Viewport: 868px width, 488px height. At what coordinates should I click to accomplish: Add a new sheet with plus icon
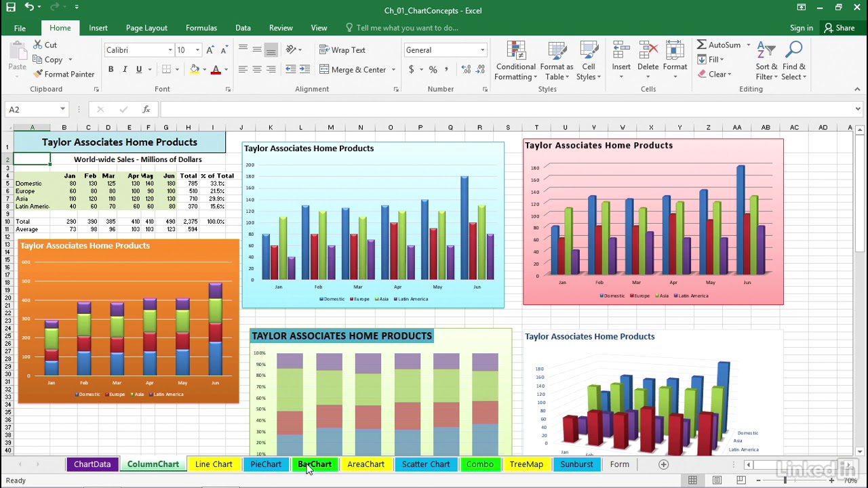click(663, 464)
